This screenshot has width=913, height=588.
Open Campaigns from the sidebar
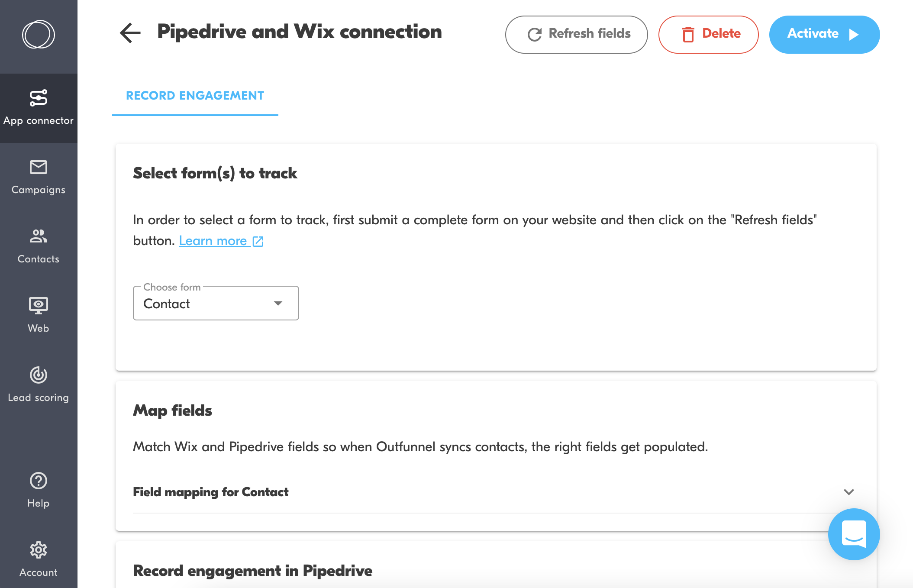(x=39, y=177)
